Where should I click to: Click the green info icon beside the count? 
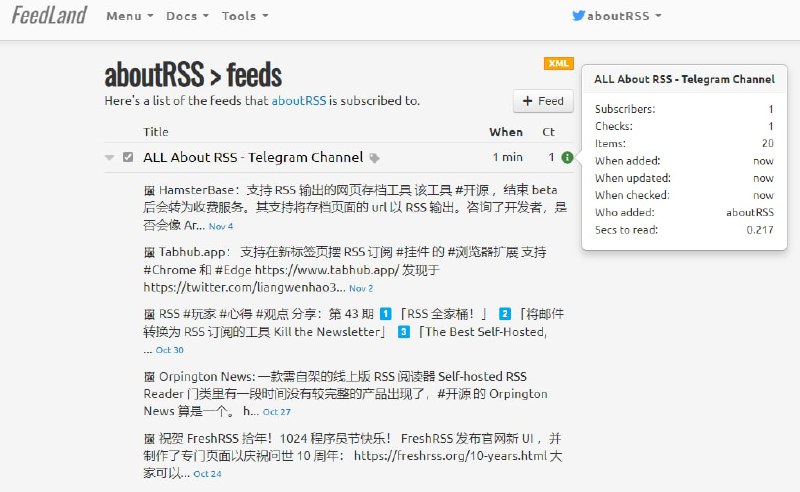pyautogui.click(x=567, y=157)
